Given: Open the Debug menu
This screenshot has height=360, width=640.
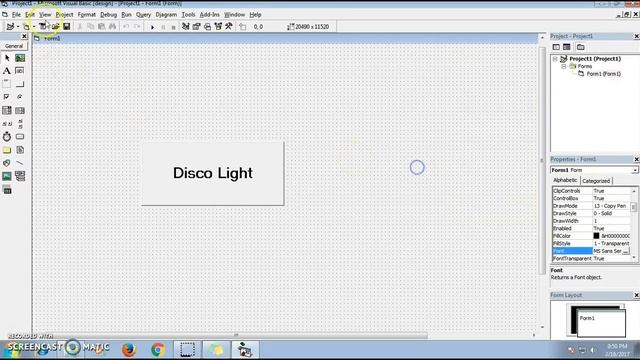Looking at the screenshot, I should pyautogui.click(x=109, y=15).
